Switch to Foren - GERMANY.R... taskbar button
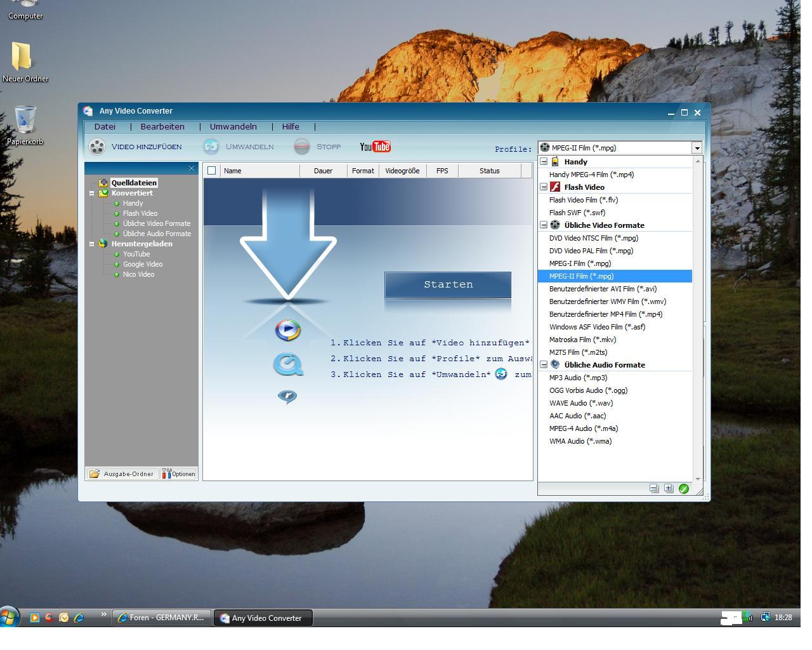Image resolution: width=812 pixels, height=650 pixels. click(162, 618)
